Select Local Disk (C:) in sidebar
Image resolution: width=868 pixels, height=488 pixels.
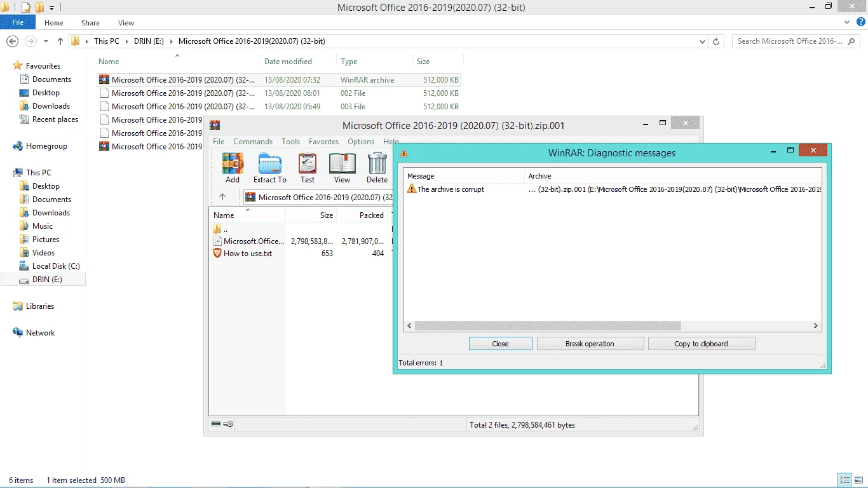[x=50, y=266]
